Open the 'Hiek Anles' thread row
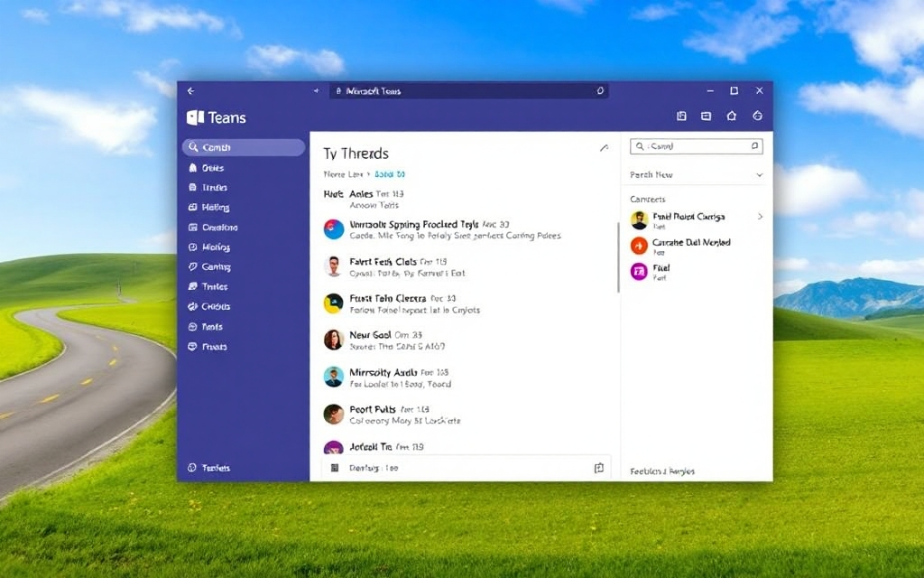Screen dimensions: 924x578 click(466, 199)
